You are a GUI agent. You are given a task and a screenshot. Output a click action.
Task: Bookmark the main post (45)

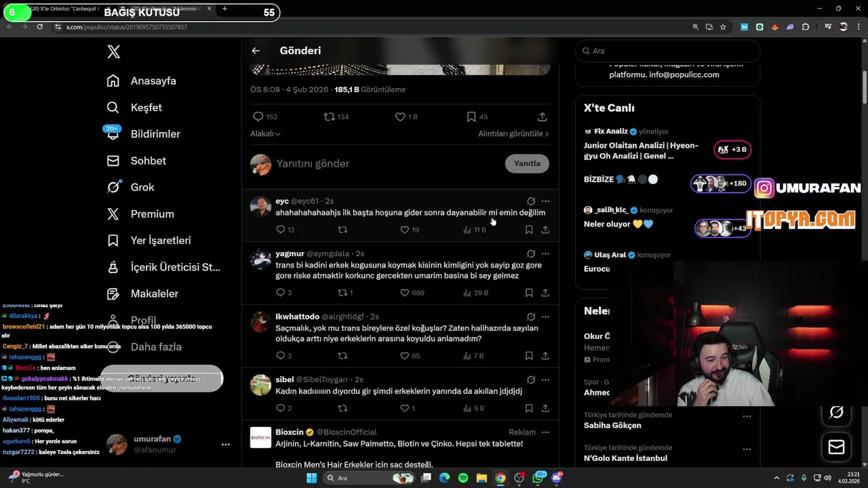[x=471, y=117]
